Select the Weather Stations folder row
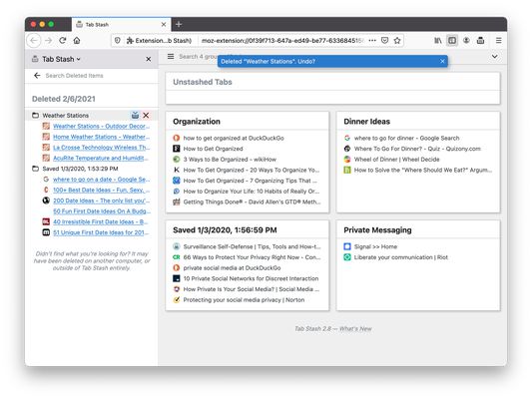This screenshot has width=532, height=399. pos(91,116)
